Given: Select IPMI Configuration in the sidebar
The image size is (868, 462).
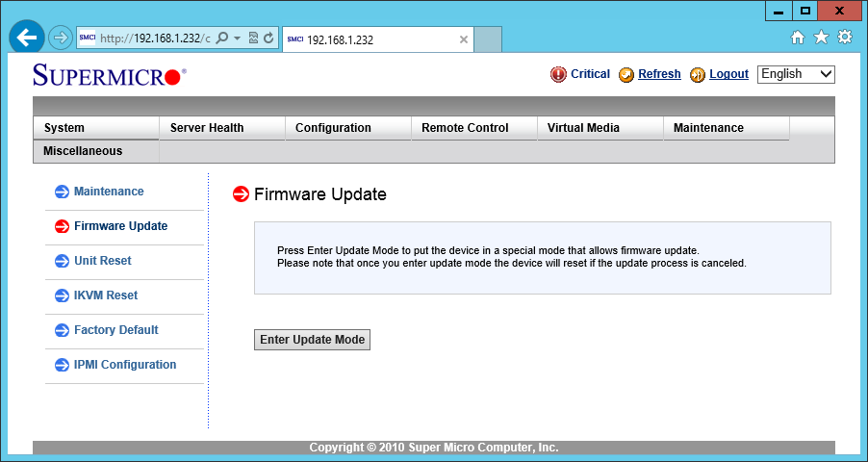Looking at the screenshot, I should [125, 365].
